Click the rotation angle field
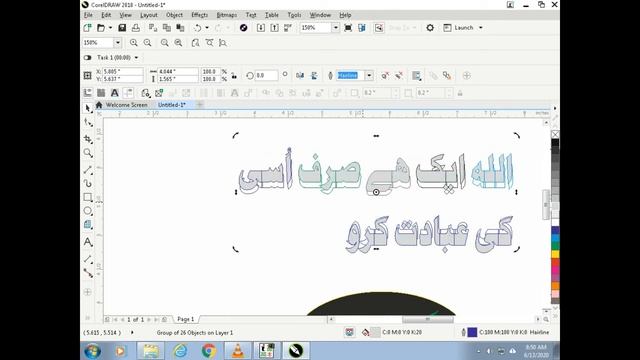The image size is (640, 360). (267, 76)
